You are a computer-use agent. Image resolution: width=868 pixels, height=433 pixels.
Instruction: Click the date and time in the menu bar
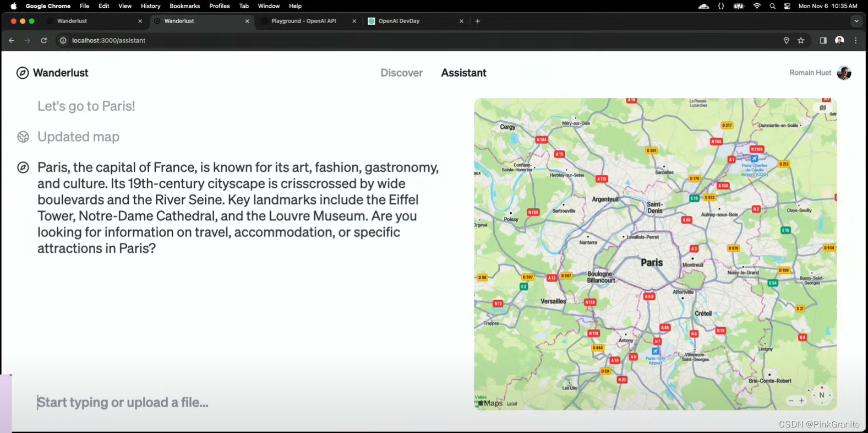(828, 6)
